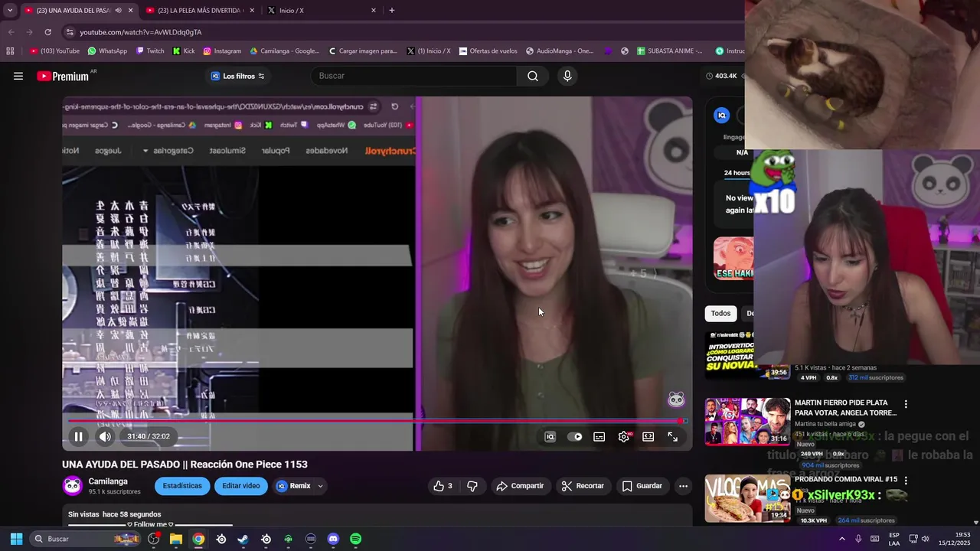Click the Recortar clip button
The height and width of the screenshot is (551, 980).
tap(583, 486)
